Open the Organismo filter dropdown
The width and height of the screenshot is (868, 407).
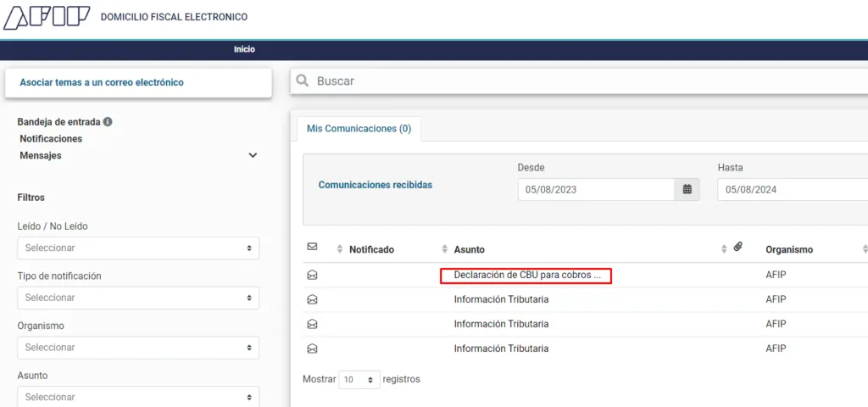[x=138, y=348]
